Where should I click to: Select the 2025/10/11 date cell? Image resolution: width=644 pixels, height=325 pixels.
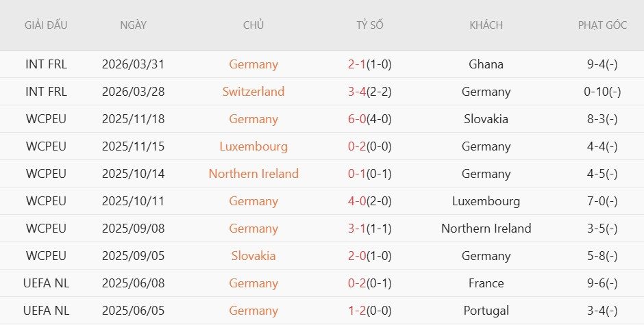(x=133, y=201)
